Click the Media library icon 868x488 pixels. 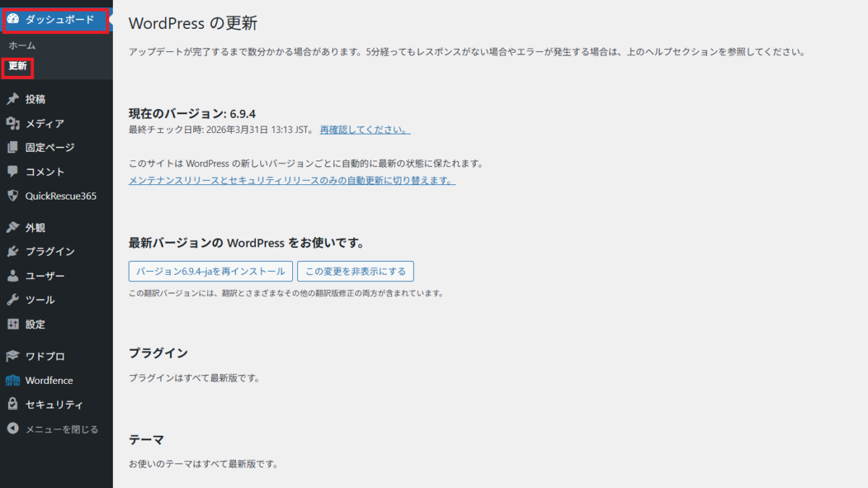pos(12,124)
